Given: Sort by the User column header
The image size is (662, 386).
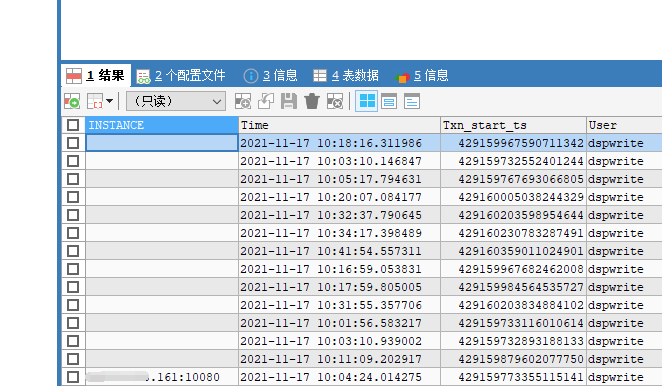Looking at the screenshot, I should coord(624,125).
